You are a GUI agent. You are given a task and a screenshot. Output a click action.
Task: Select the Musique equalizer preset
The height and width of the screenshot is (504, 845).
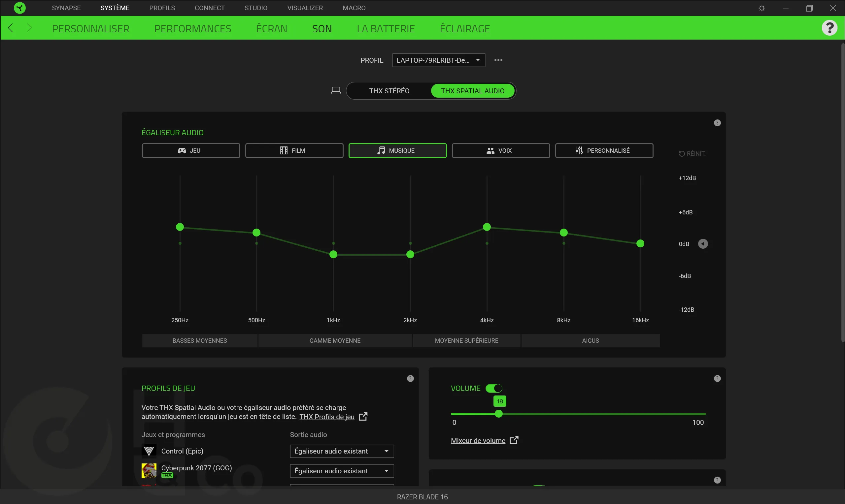pos(397,150)
